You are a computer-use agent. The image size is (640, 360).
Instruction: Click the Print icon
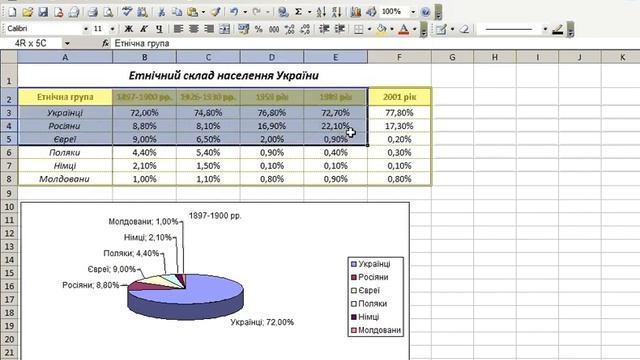point(93,12)
